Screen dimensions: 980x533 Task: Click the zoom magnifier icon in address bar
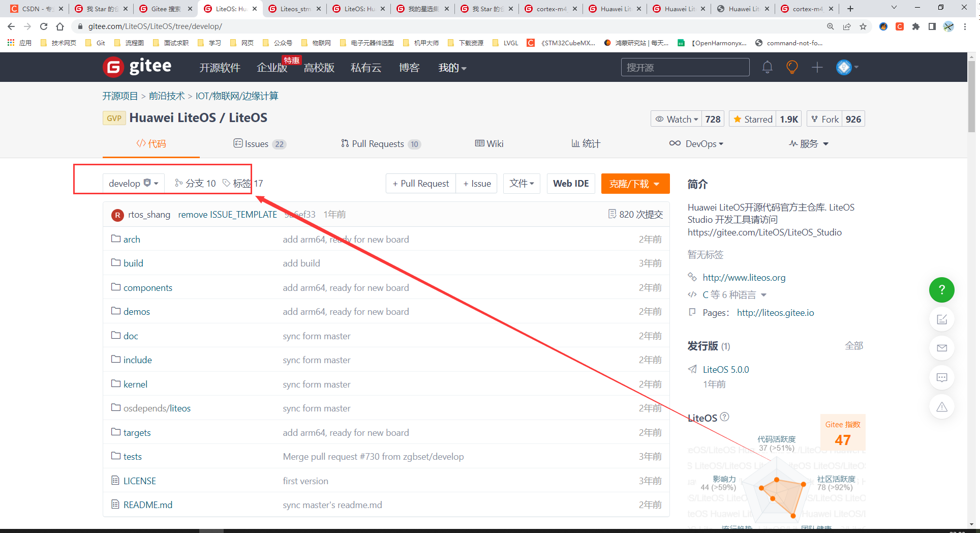point(831,26)
